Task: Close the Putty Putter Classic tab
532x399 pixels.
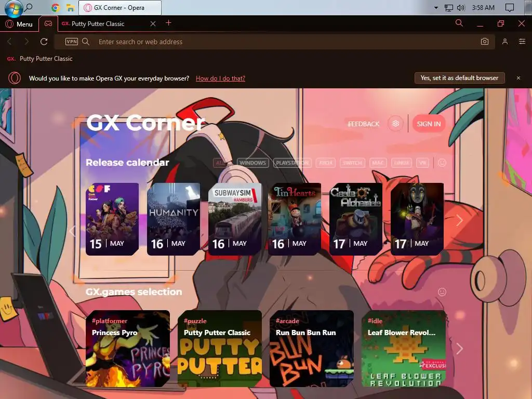Action: [153, 24]
